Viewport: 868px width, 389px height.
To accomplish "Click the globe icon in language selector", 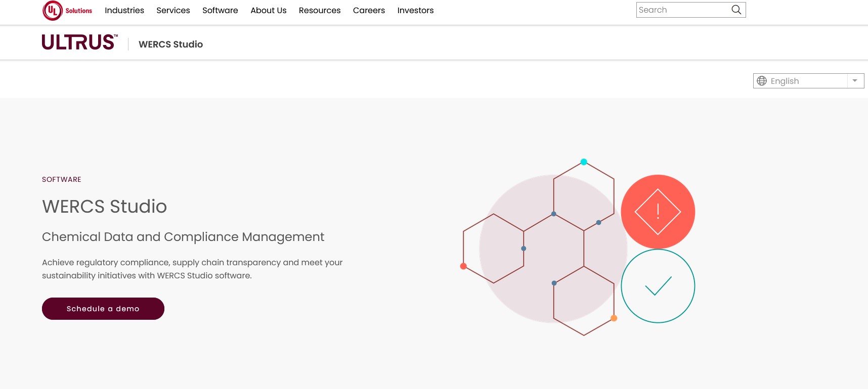I will click(762, 81).
